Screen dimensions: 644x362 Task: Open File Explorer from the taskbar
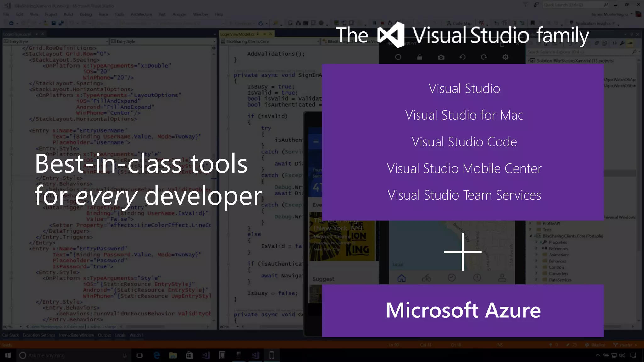[173, 355]
